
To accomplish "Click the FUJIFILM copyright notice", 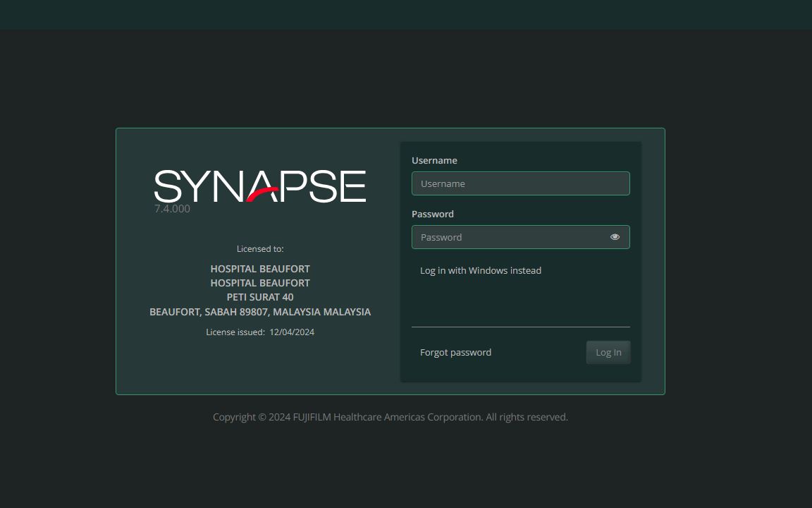I will 390,416.
